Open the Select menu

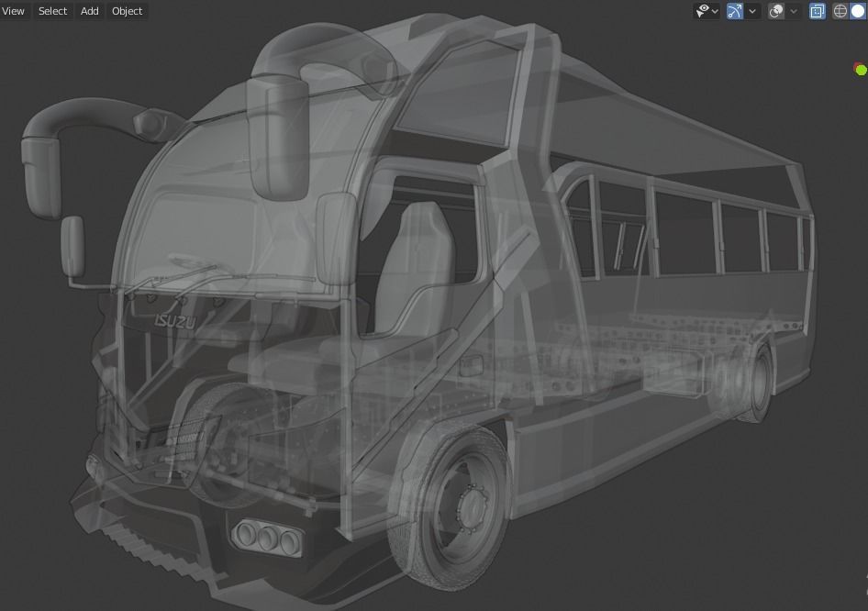point(52,10)
